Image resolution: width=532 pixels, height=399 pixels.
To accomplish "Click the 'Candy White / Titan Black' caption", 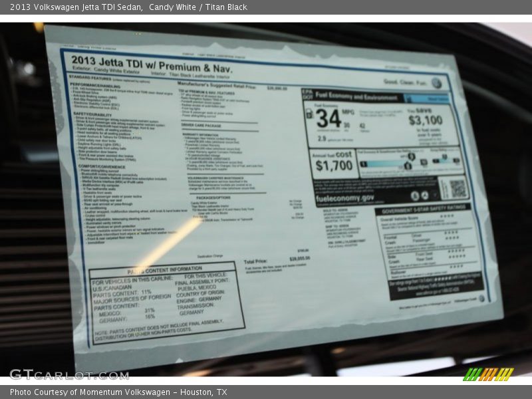I will [198, 7].
